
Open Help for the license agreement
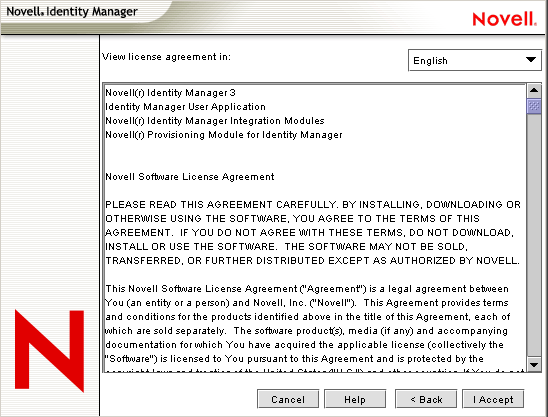pos(355,399)
